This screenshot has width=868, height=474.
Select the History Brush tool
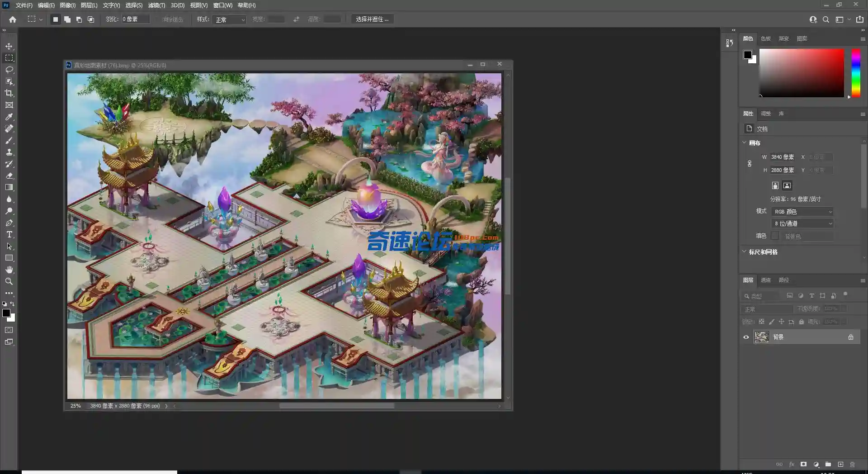click(9, 164)
